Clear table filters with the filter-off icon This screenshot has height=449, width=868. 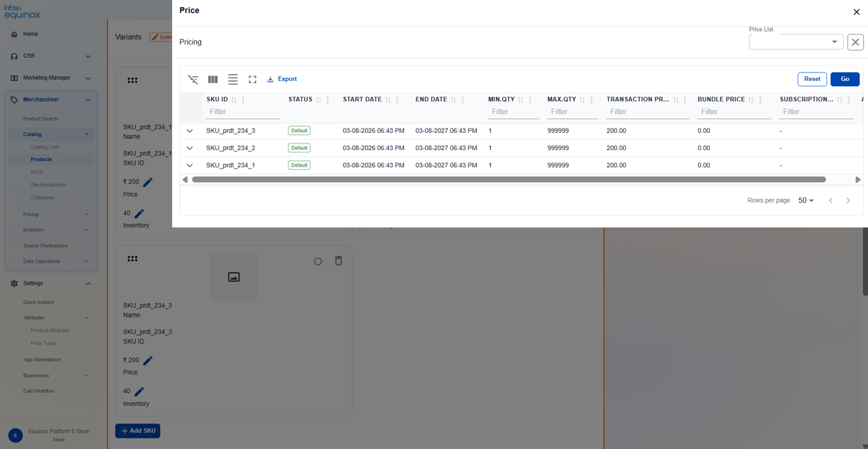193,79
